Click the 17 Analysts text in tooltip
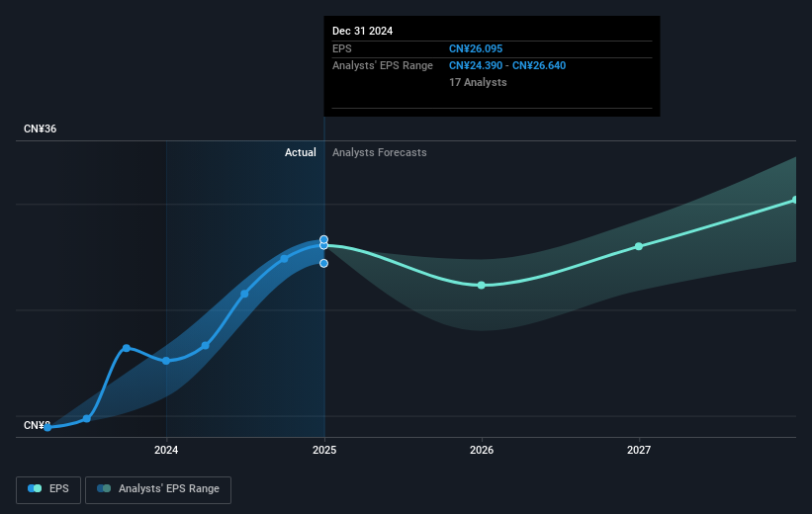 coord(478,82)
